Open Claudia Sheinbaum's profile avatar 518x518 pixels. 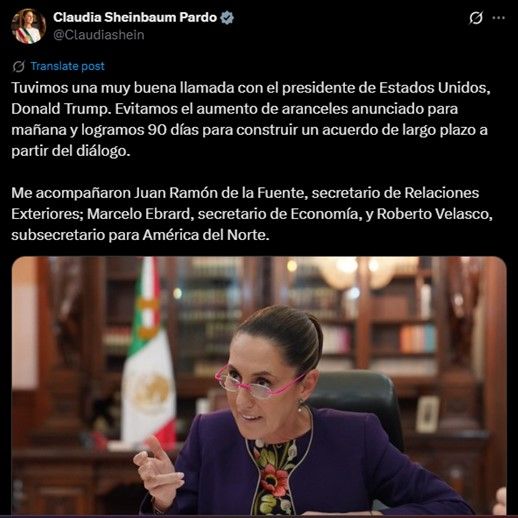28,26
